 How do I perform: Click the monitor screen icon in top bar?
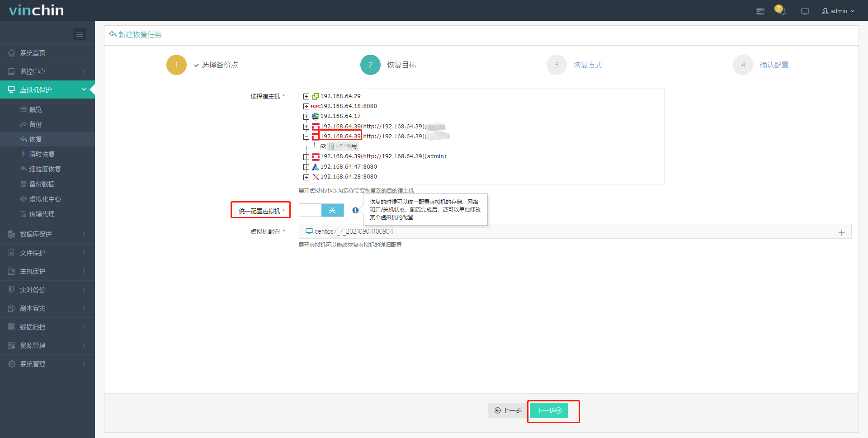(805, 10)
